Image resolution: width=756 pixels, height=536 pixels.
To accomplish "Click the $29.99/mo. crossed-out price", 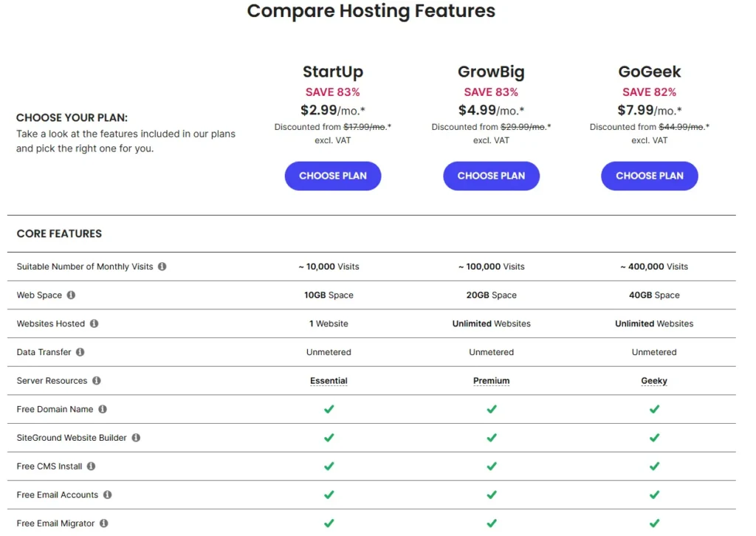I will [523, 127].
